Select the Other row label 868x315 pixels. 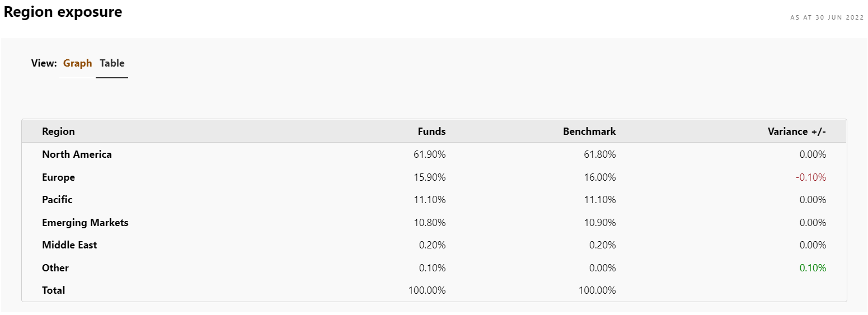tap(55, 268)
